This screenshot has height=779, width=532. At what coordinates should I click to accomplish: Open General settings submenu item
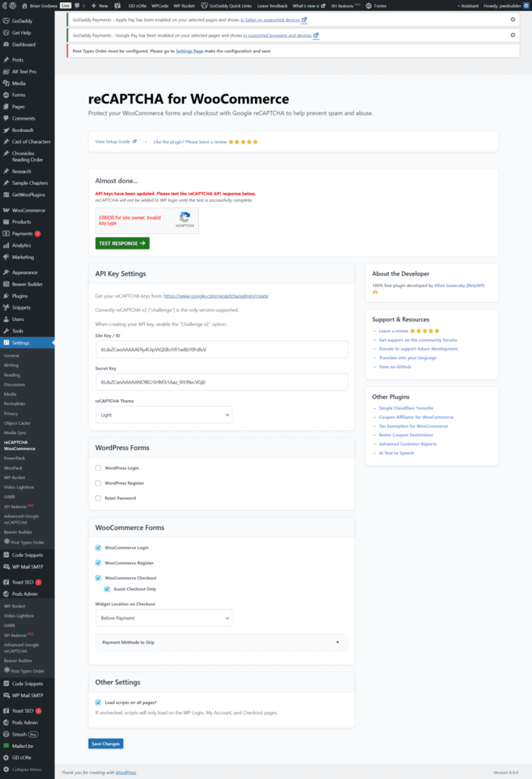coord(12,356)
